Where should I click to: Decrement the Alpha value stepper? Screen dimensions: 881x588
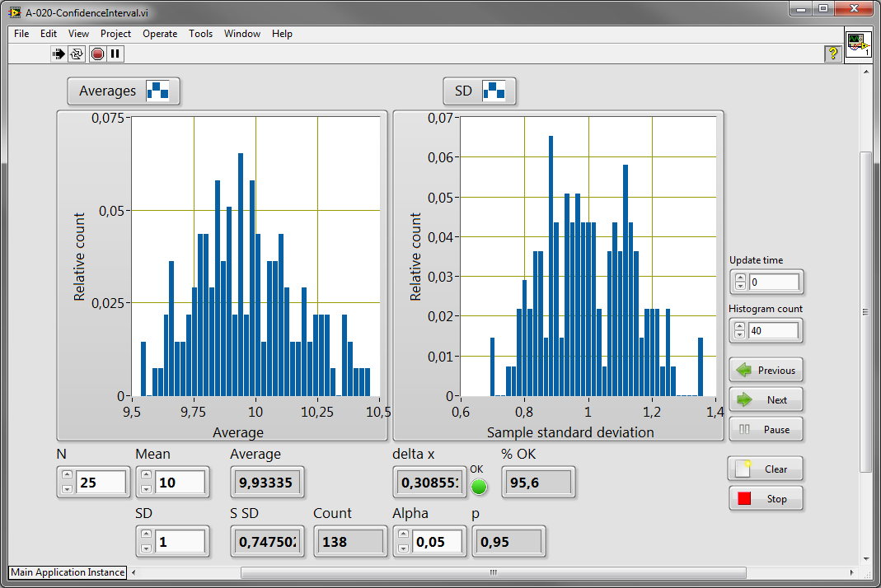pyautogui.click(x=403, y=548)
